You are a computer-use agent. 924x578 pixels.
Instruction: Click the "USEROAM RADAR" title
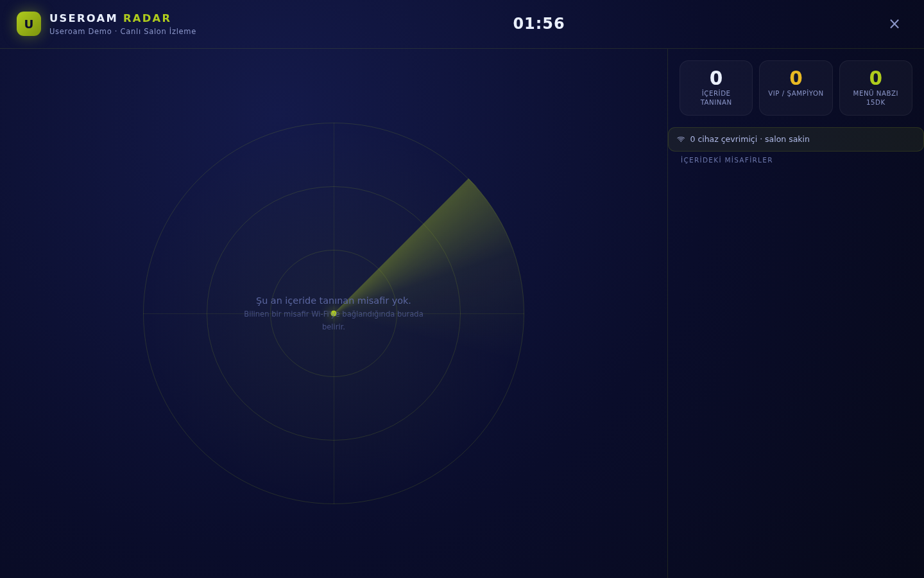pos(110,18)
